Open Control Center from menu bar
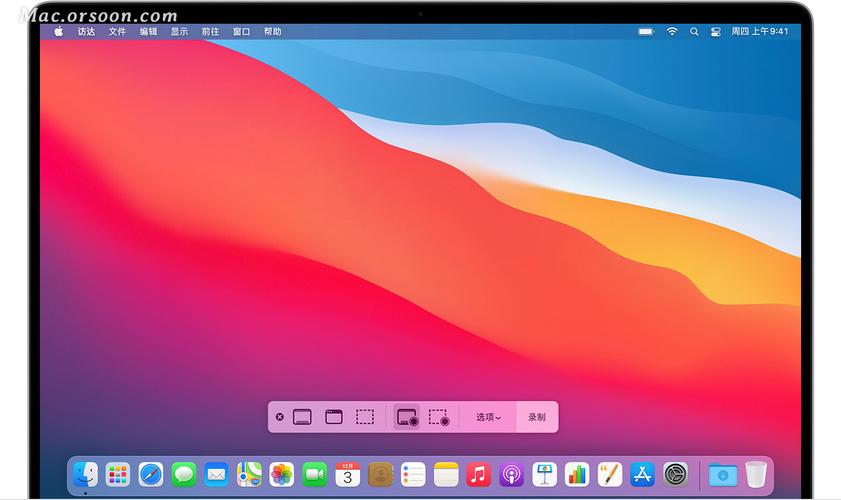841x500 pixels. (715, 32)
